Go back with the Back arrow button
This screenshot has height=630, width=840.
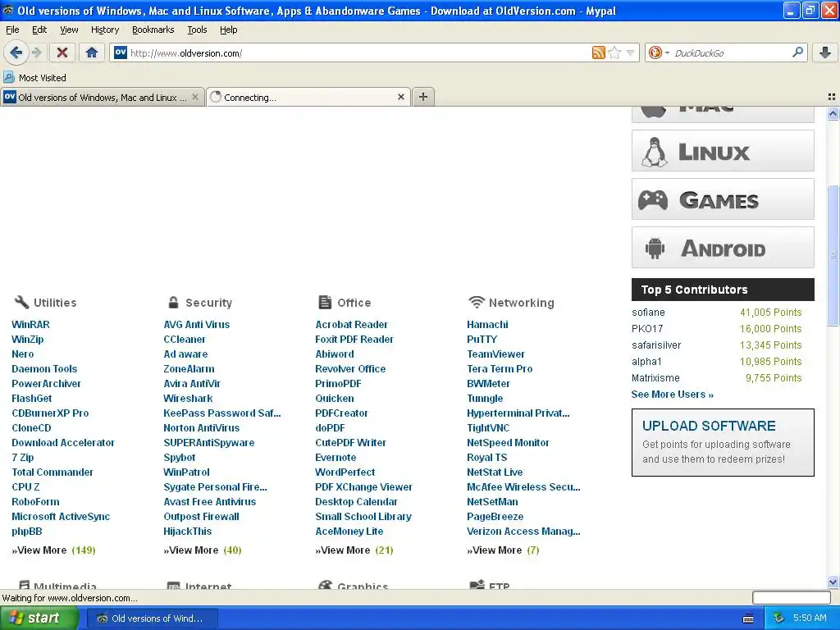point(16,52)
